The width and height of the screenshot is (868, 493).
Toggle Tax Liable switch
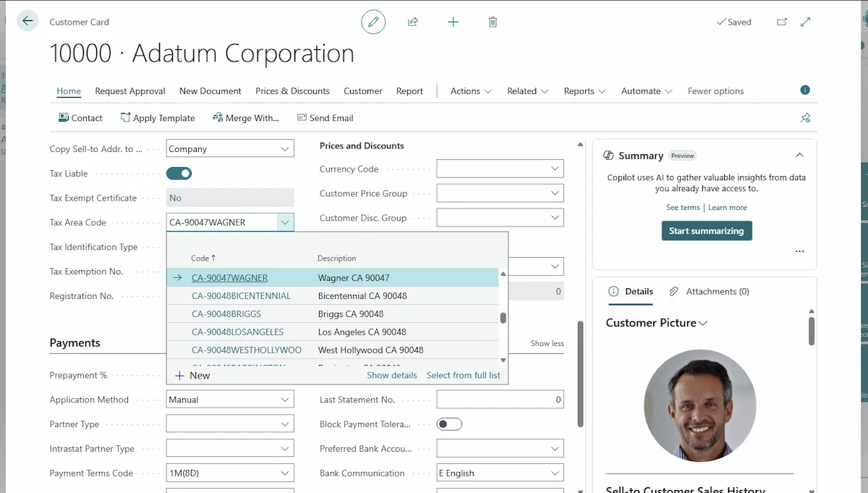(x=179, y=173)
